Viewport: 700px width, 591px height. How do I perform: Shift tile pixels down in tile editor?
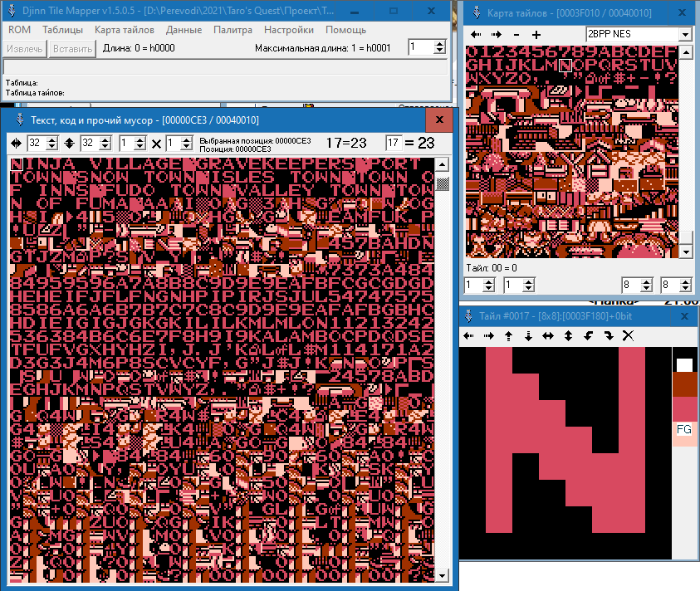tap(529, 335)
